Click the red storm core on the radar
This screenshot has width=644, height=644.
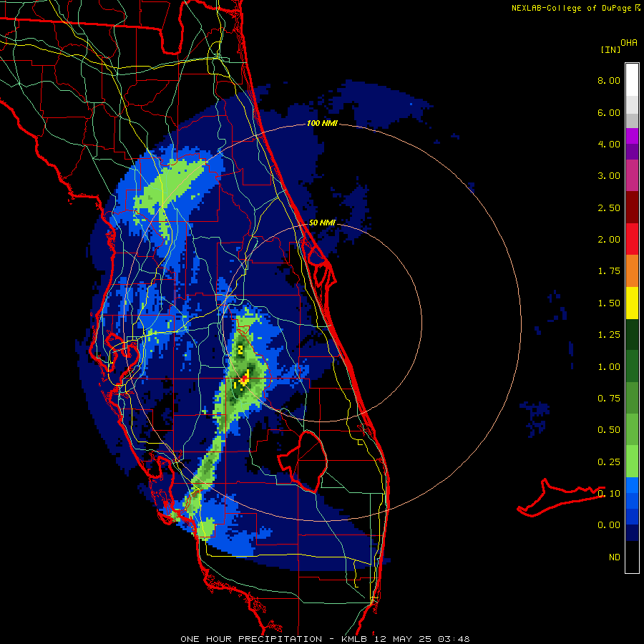pyautogui.click(x=245, y=379)
